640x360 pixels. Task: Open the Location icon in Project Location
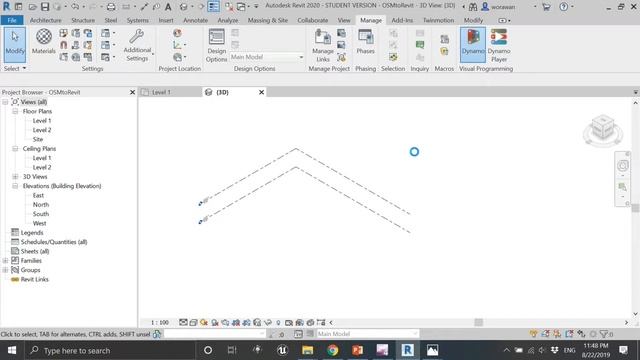pyautogui.click(x=177, y=33)
